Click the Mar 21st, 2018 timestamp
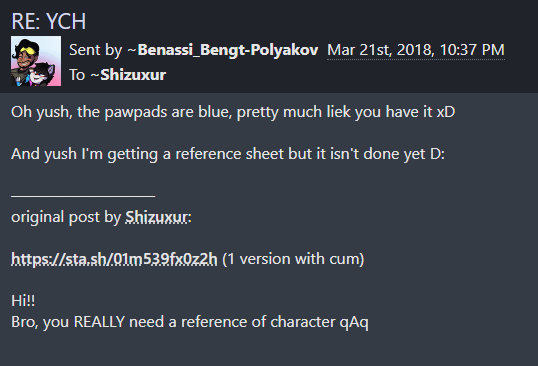Screen dimensions: 538x366 pyautogui.click(x=416, y=50)
